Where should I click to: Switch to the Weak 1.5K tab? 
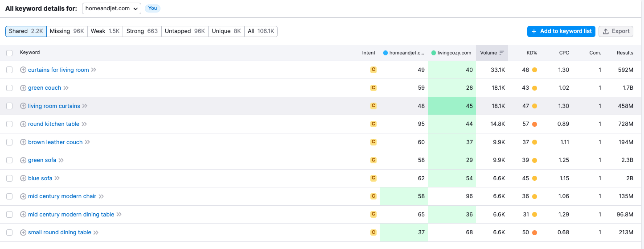pos(105,31)
